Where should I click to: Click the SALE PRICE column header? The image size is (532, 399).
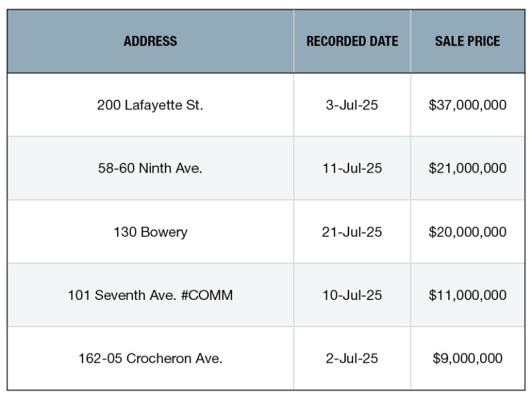[468, 41]
